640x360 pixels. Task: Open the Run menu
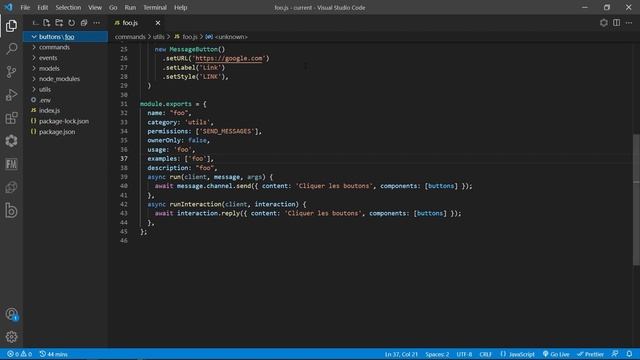130,7
